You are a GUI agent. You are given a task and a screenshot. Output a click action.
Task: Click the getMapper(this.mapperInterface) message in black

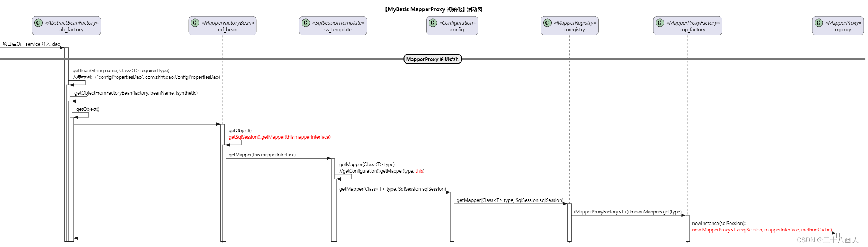262,155
